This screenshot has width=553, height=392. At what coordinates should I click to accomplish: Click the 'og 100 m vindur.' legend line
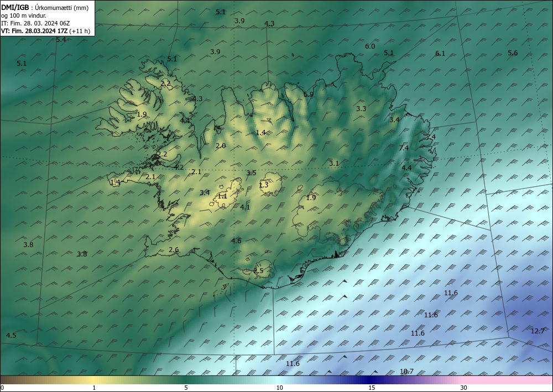click(24, 15)
